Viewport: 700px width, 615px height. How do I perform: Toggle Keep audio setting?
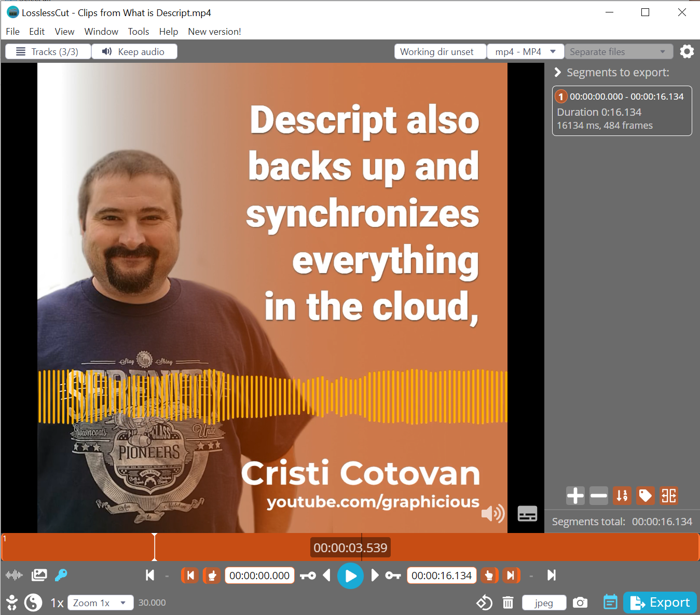click(x=134, y=52)
